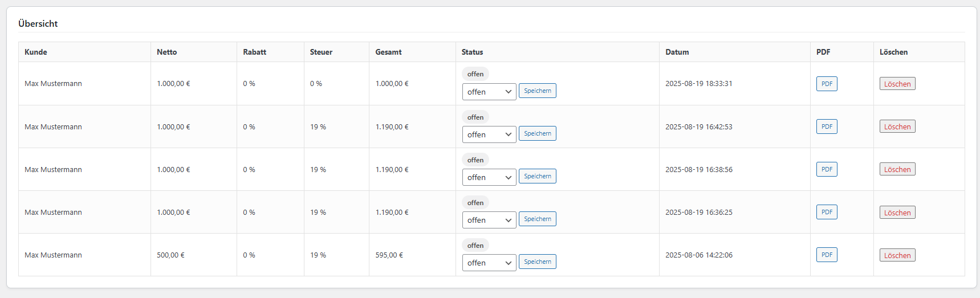Expand status dropdown in the 16:38:56 row
Viewport: 980px width, 298px height.
[489, 177]
